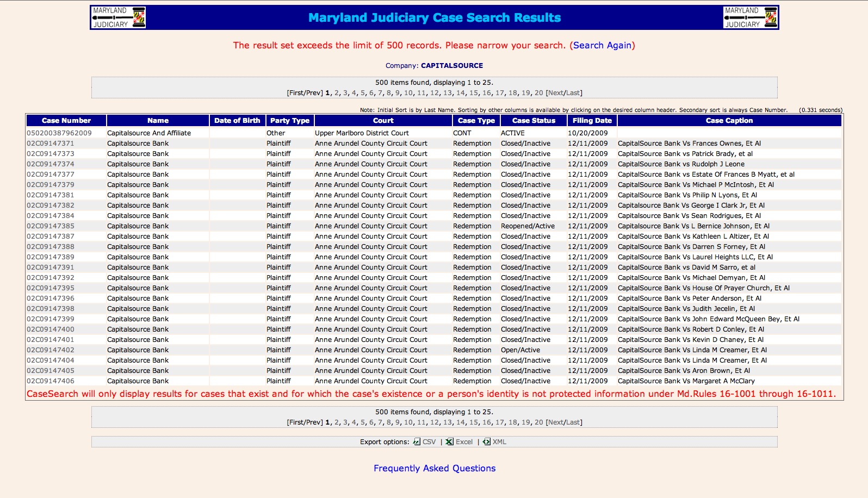Sort by Case Type column header
The image size is (868, 498).
pos(476,121)
